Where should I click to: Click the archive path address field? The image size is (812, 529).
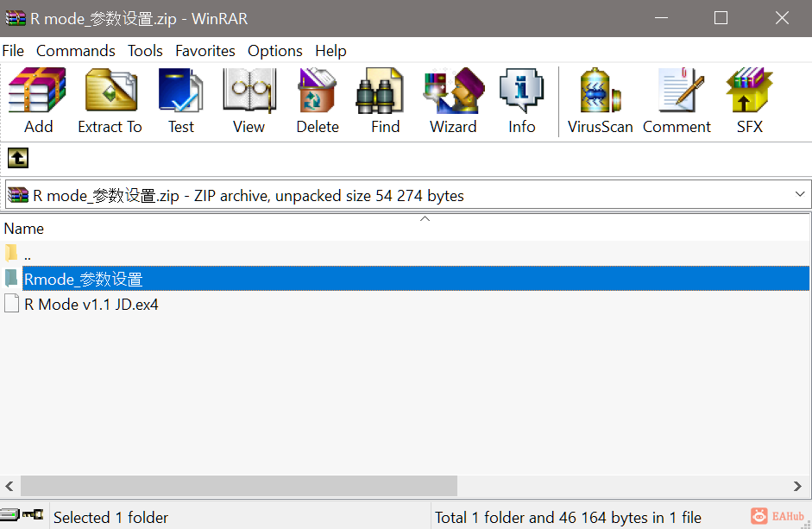tap(407, 195)
